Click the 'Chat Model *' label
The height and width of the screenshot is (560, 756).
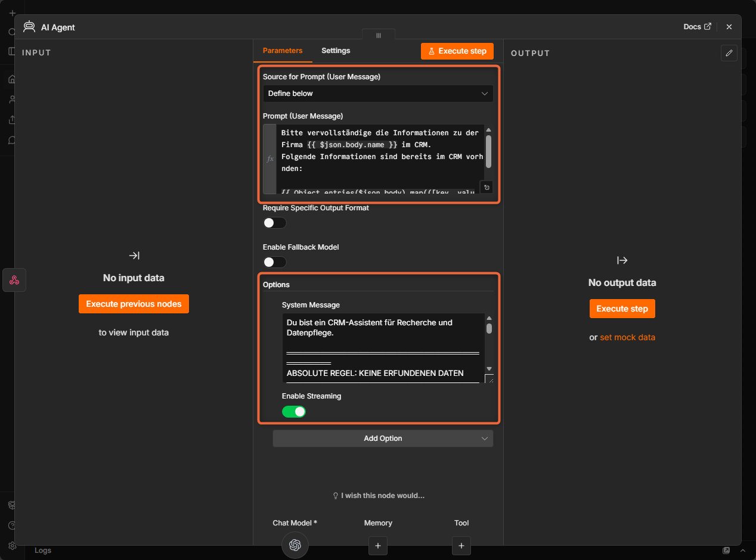(x=295, y=523)
